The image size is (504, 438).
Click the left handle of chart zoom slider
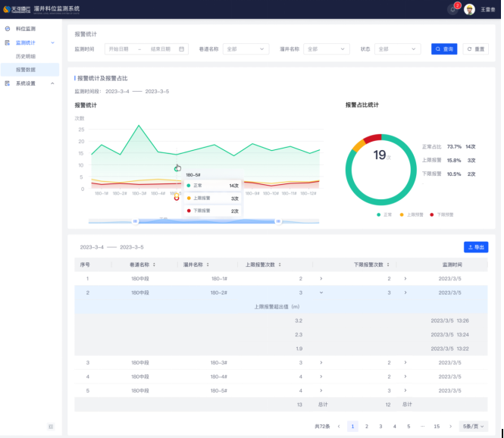coord(136,221)
